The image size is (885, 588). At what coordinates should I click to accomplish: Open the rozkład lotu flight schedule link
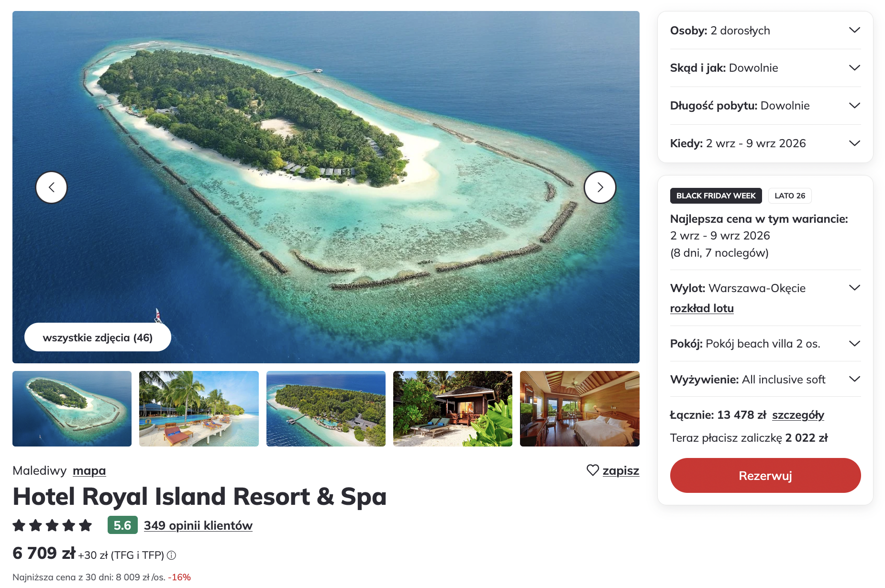[x=701, y=308]
